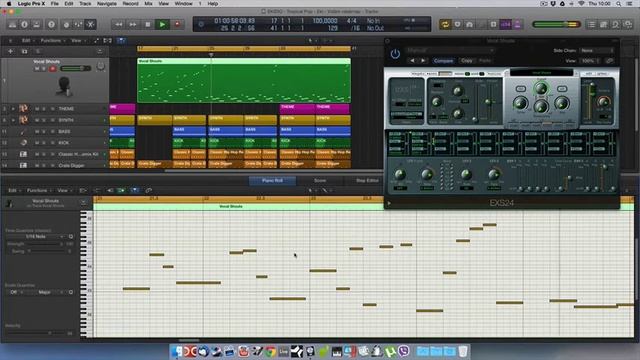Viewport: 640px width, 360px height.
Task: Open tracks area Functions menu
Action: point(52,41)
